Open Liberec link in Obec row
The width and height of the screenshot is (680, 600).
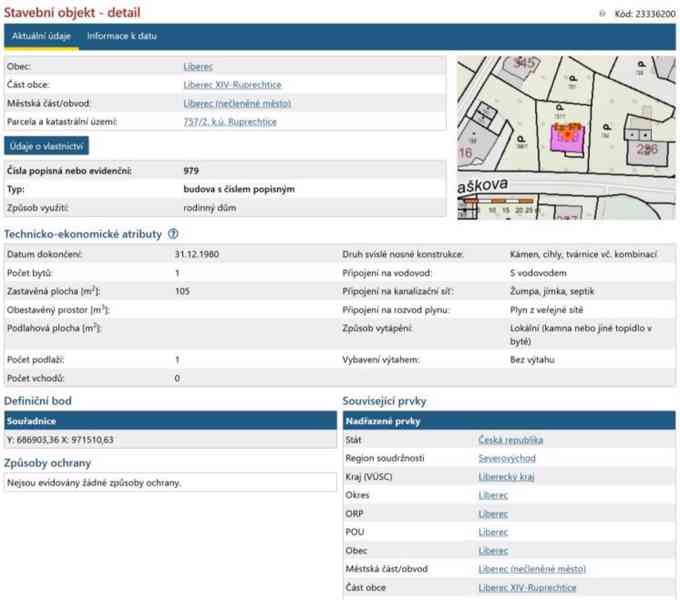coord(198,67)
